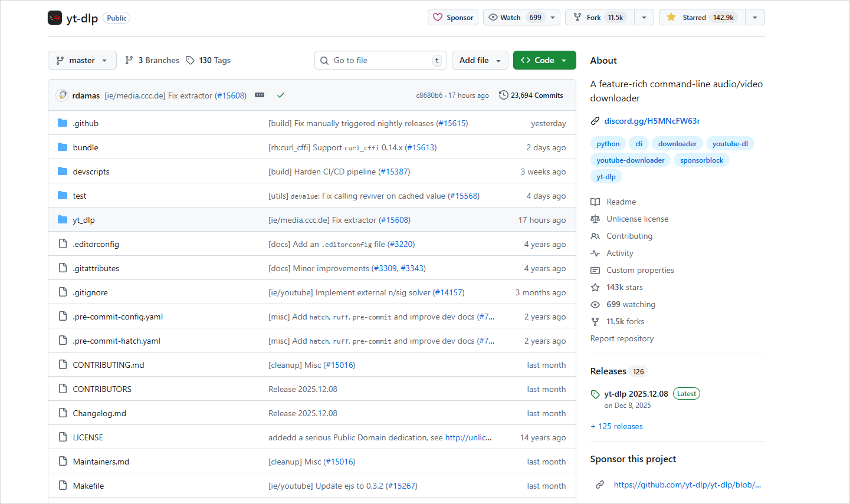Select the sponsorblock topic tag
The image size is (850, 504).
(x=701, y=160)
